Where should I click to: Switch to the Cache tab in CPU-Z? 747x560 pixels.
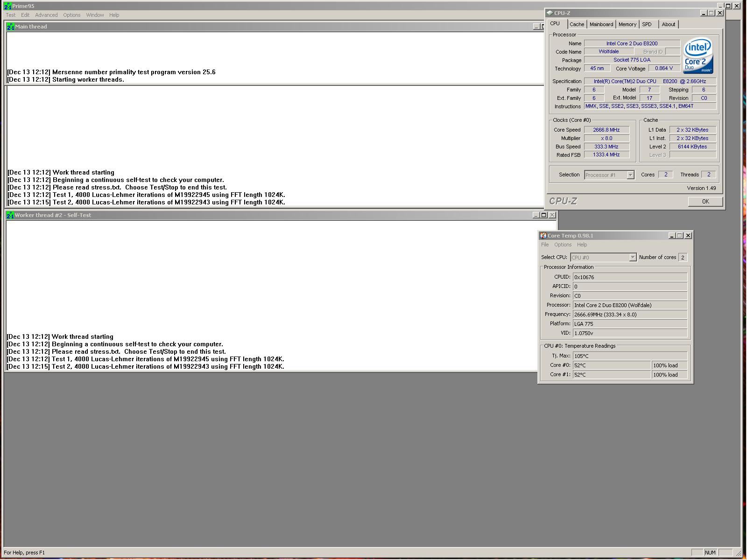[577, 24]
